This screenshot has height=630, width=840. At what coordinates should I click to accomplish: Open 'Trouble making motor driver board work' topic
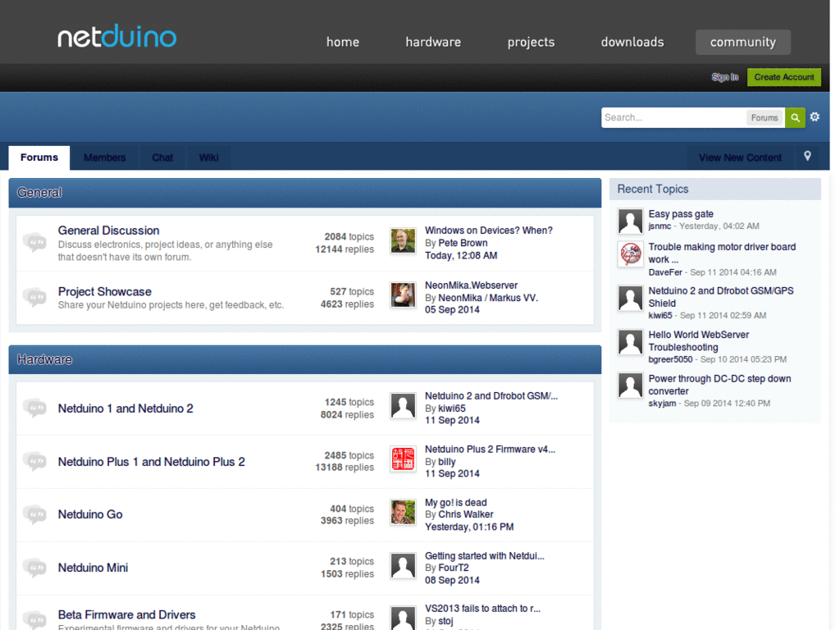(x=722, y=253)
